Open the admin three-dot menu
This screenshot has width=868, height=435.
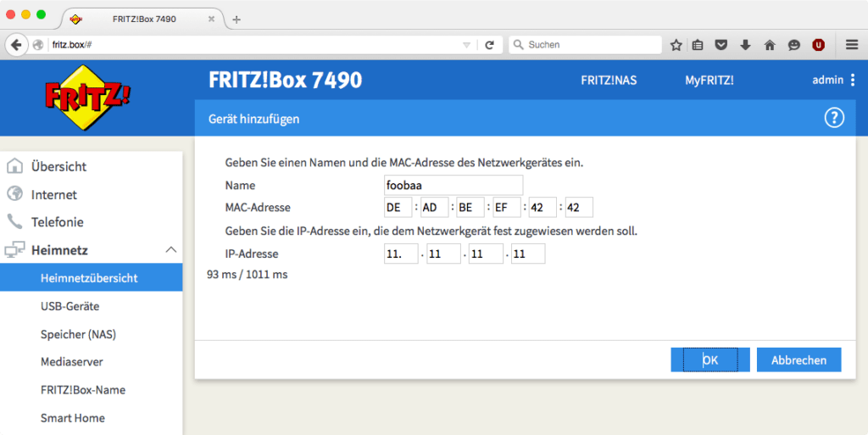point(853,81)
